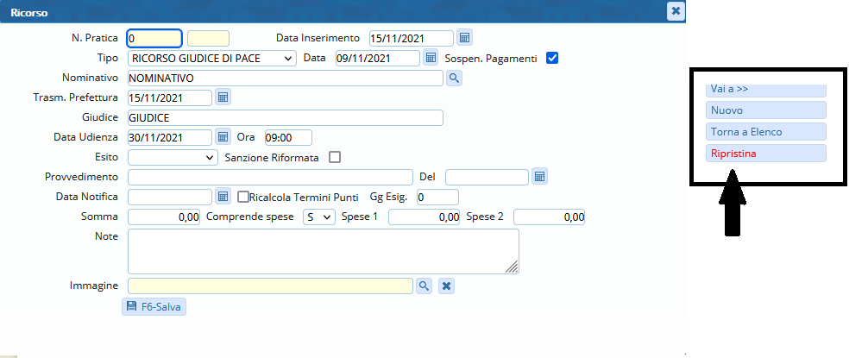Expand the Tipo dropdown list
Screen dimensions: 868x358
pos(211,59)
